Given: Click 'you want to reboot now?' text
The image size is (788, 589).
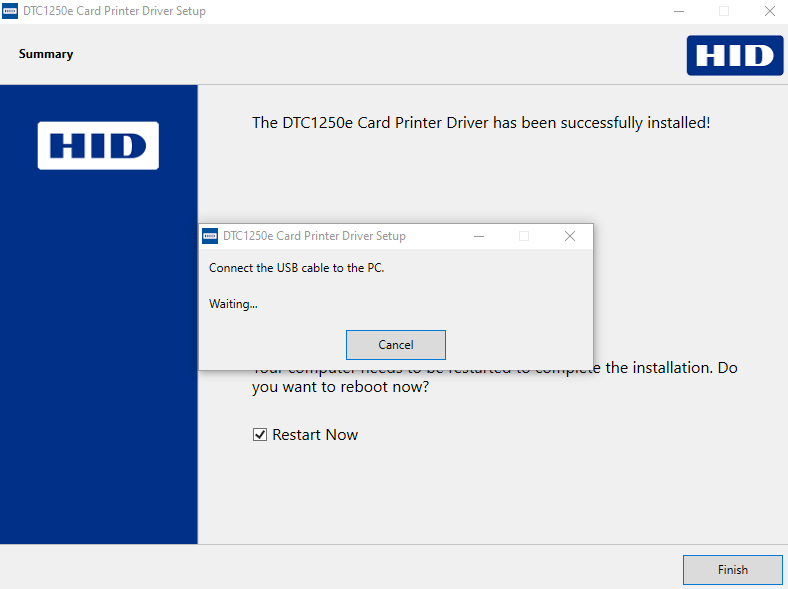Looking at the screenshot, I should pyautogui.click(x=340, y=387).
